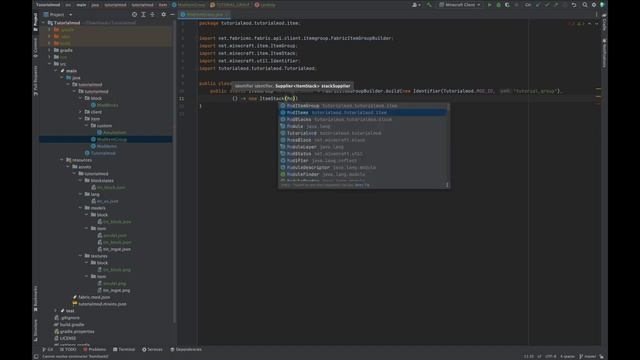640x360 pixels.
Task: Click Select Opened File target icon
Action: click(134, 14)
